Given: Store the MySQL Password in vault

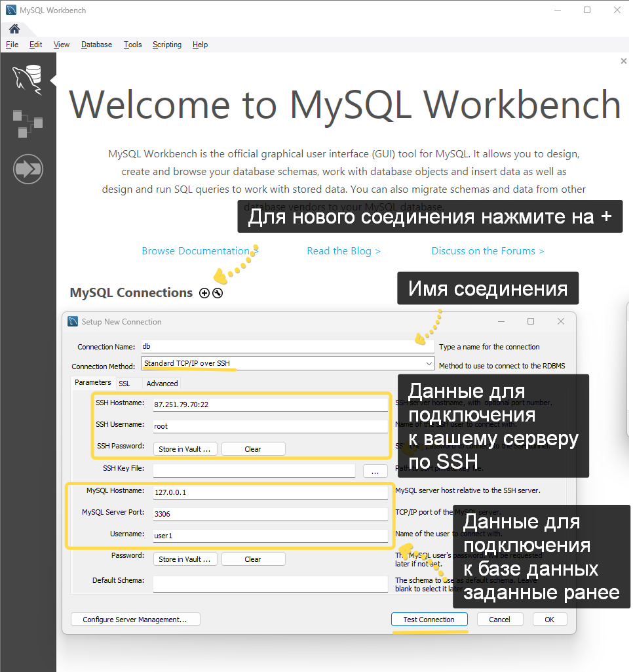Looking at the screenshot, I should 185,559.
